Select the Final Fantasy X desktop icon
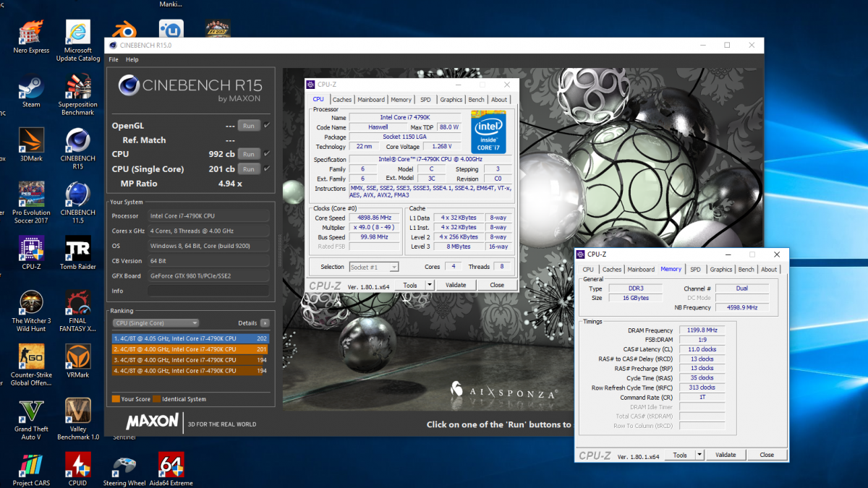The image size is (868, 488). pyautogui.click(x=77, y=312)
